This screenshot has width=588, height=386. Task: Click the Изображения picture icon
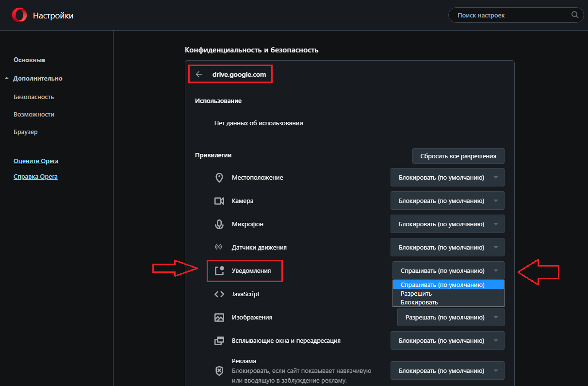tap(219, 318)
